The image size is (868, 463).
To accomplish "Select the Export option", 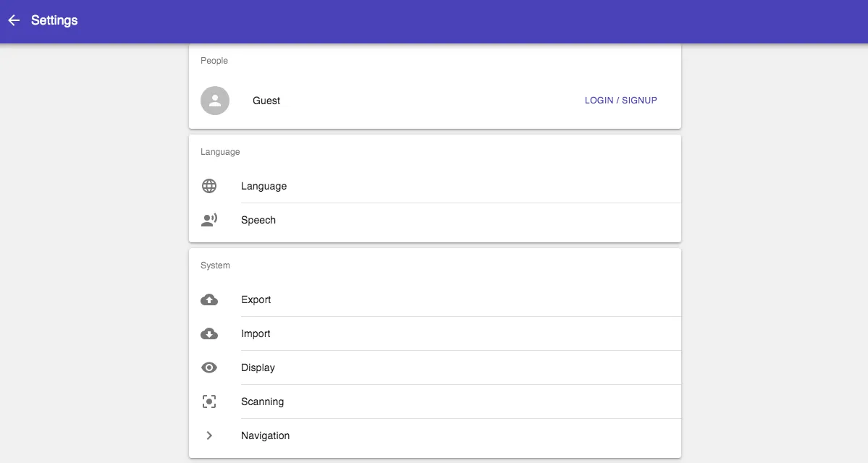I will coord(256,300).
